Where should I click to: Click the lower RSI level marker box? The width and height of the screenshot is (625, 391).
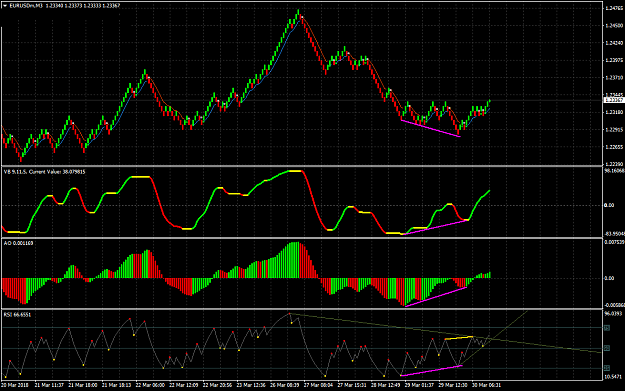pyautogui.click(x=607, y=368)
